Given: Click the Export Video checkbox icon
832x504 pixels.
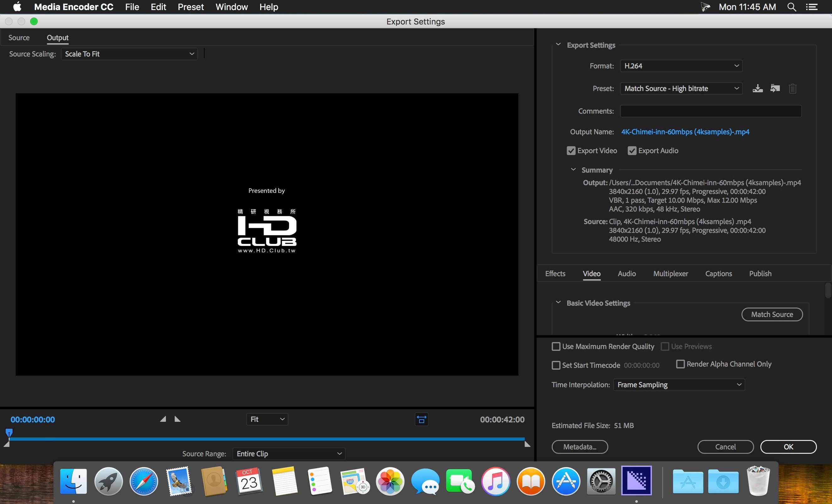Looking at the screenshot, I should pyautogui.click(x=571, y=150).
